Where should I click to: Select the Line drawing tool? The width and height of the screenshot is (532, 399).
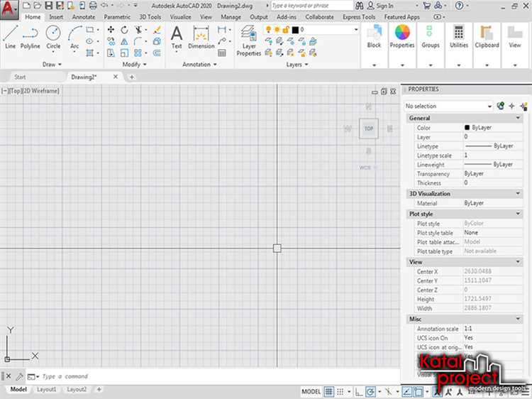10,36
